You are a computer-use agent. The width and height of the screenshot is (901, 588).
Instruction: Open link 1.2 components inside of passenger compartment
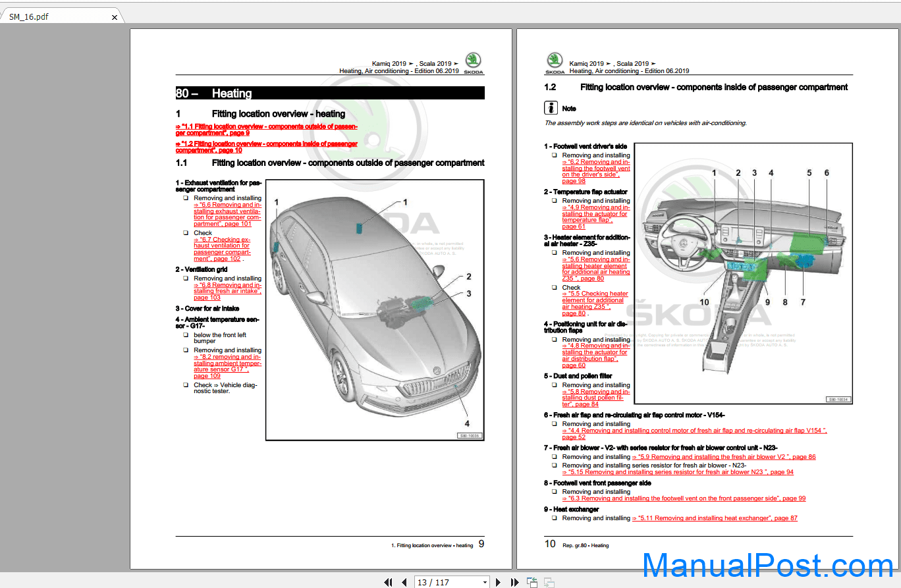[x=267, y=146]
